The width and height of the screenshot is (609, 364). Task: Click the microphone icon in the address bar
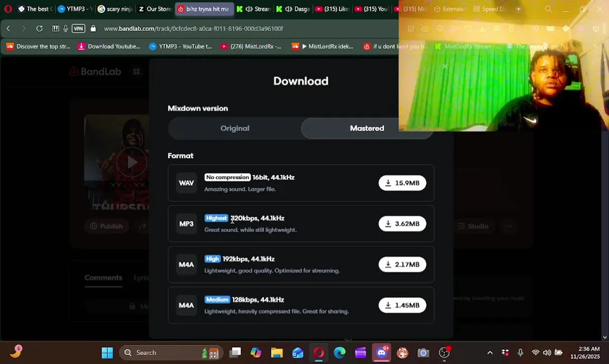click(66, 29)
